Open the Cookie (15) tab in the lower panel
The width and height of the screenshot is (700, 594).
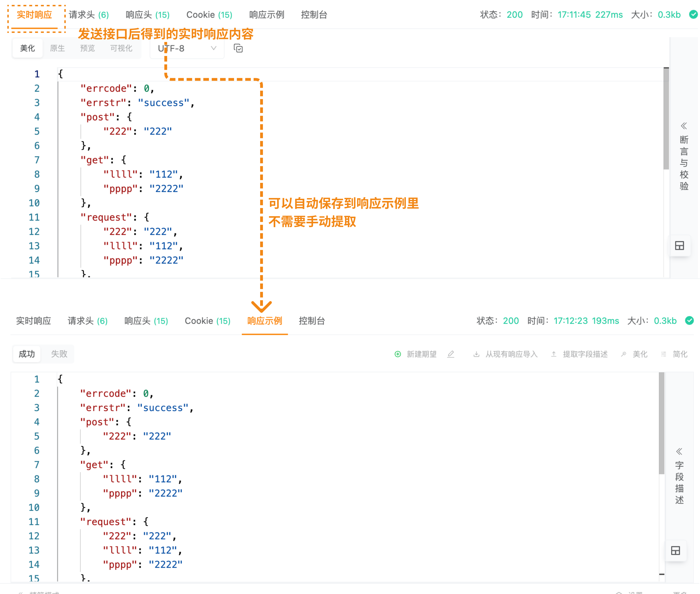(x=208, y=321)
